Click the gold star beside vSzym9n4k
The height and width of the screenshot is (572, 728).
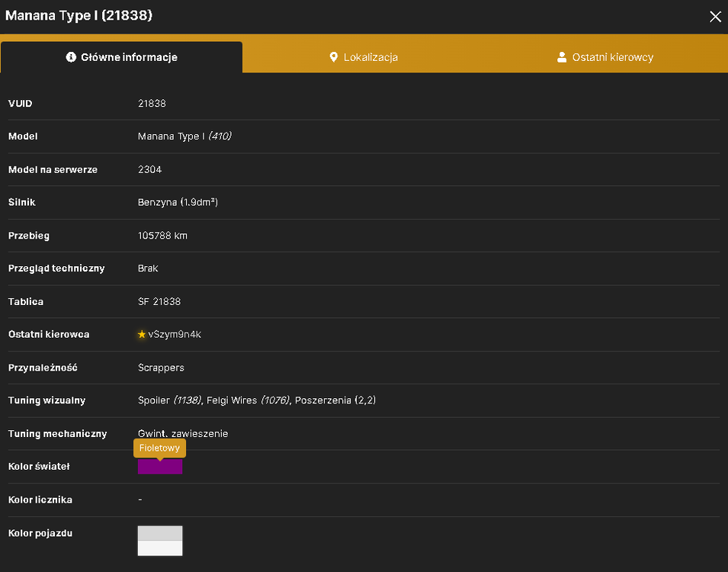click(142, 335)
